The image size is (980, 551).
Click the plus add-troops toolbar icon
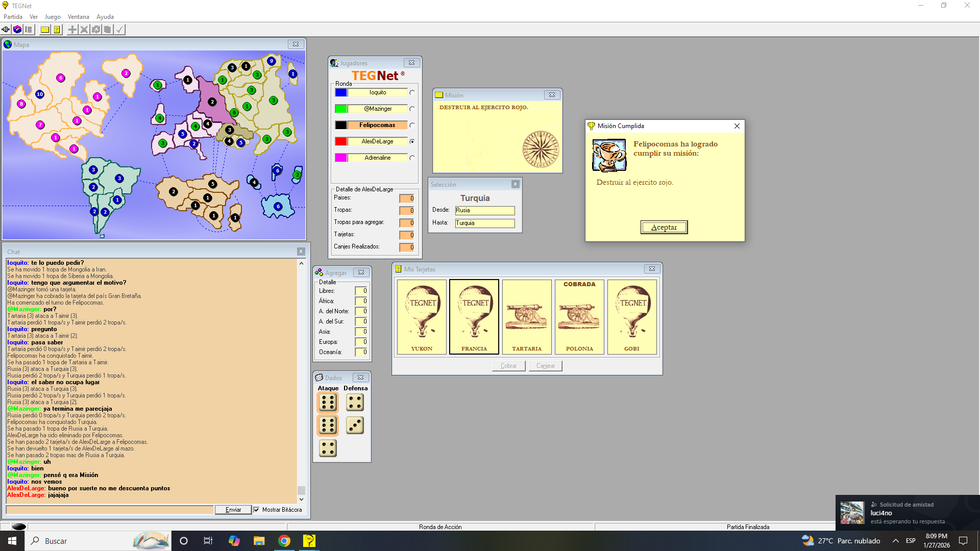(72, 30)
